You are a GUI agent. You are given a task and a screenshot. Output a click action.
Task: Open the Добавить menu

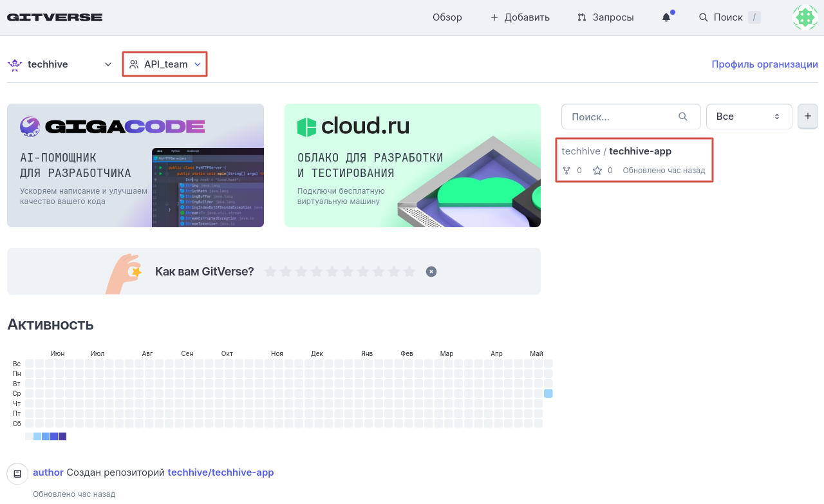click(x=520, y=17)
